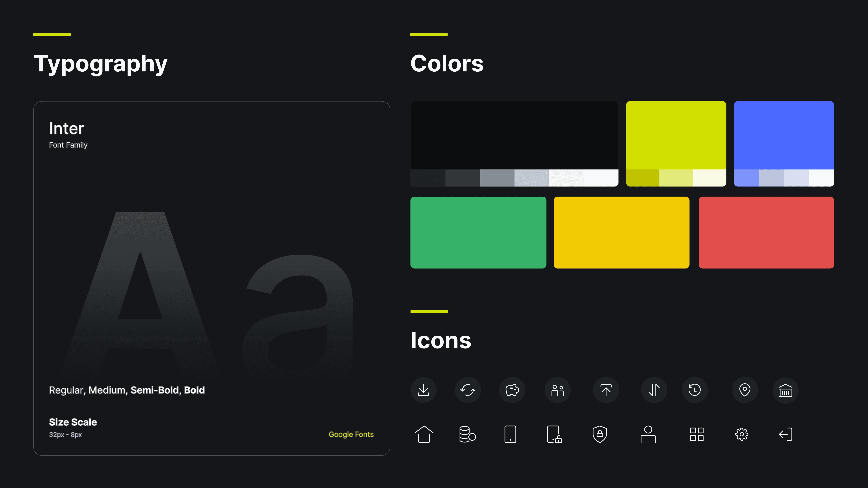Click the history clock icon
Image resolution: width=868 pixels, height=488 pixels.
tap(694, 390)
